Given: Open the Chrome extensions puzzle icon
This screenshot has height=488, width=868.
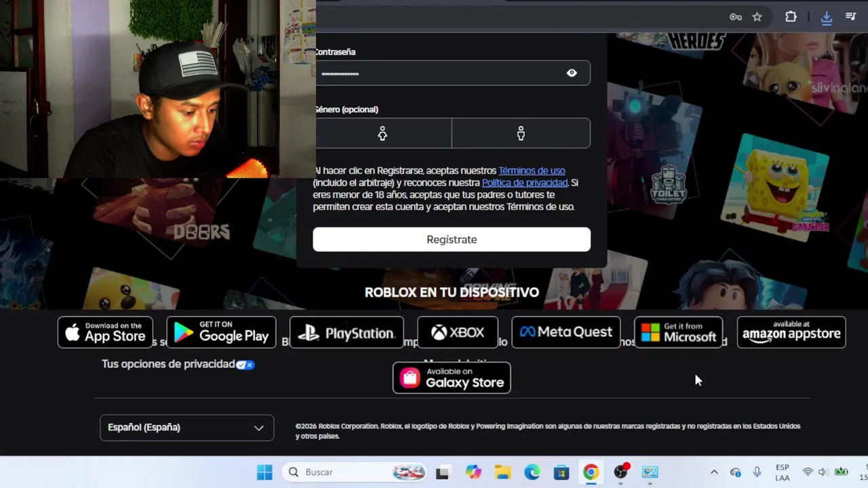Looking at the screenshot, I should tap(791, 17).
